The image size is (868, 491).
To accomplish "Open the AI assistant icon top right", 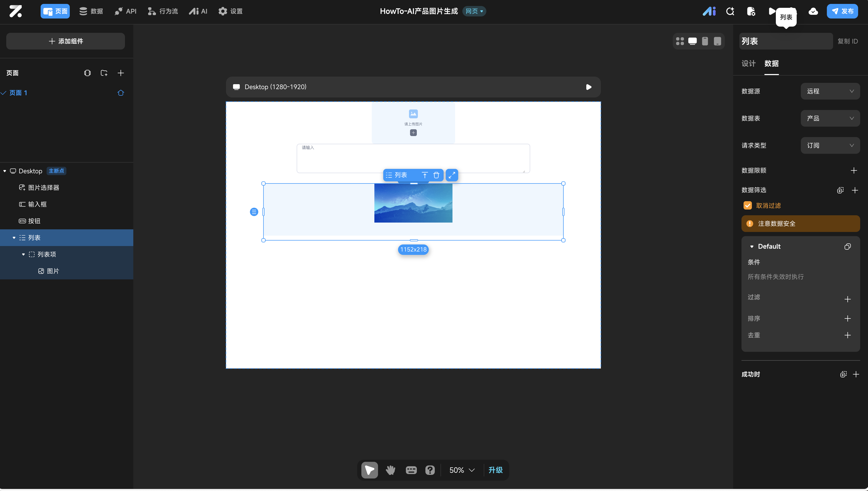I will click(x=709, y=11).
